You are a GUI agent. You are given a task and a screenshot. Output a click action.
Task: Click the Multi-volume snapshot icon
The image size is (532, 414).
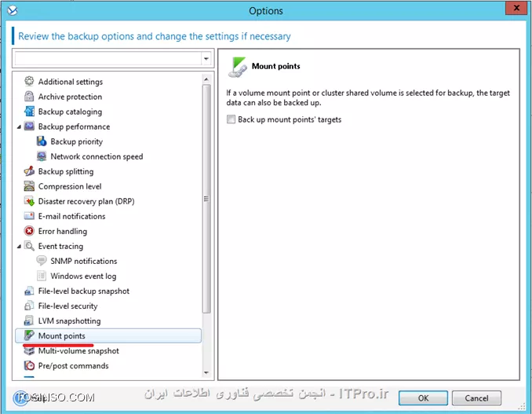(x=29, y=350)
